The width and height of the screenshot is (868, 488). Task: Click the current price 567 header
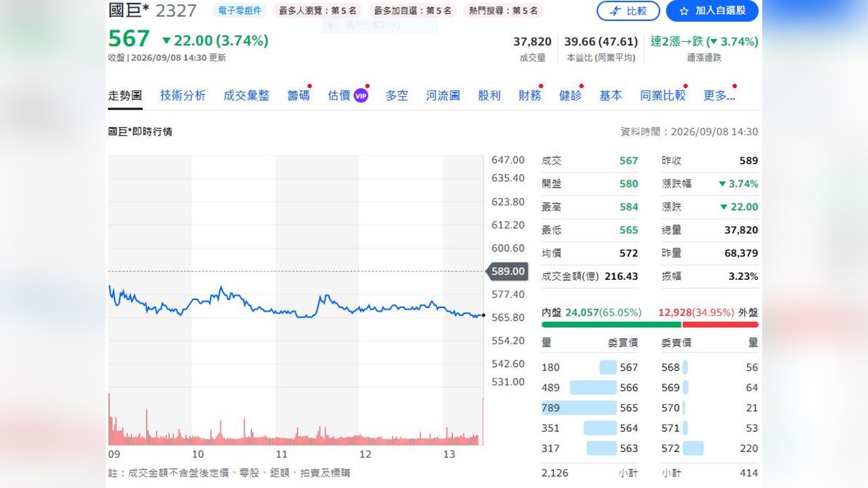[x=129, y=39]
